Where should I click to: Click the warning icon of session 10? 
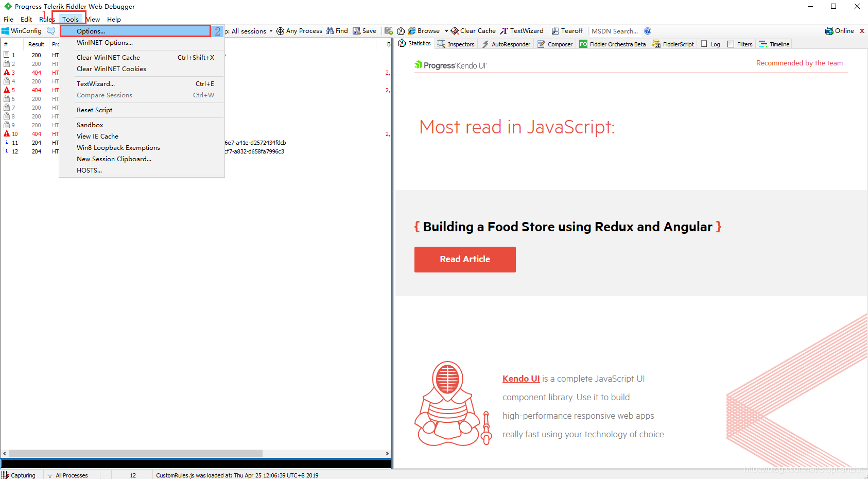tap(7, 133)
